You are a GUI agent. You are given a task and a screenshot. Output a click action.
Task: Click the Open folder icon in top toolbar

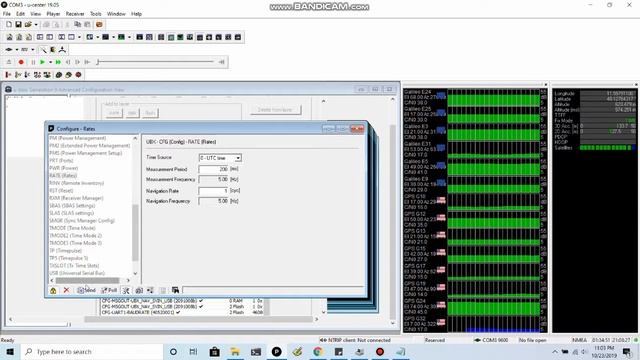click(x=28, y=24)
